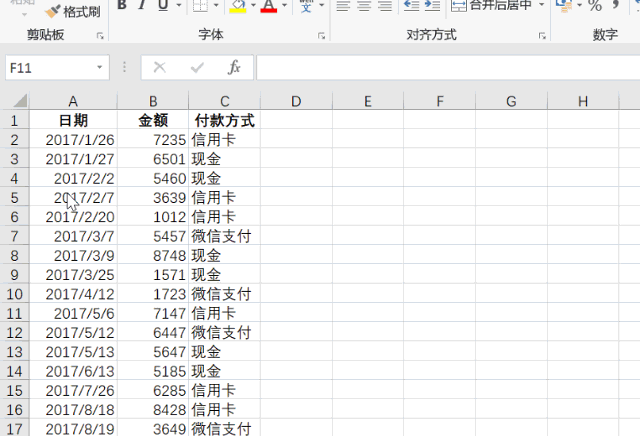Select row 7 header
Viewport: 640px width, 436px height.
[14, 236]
